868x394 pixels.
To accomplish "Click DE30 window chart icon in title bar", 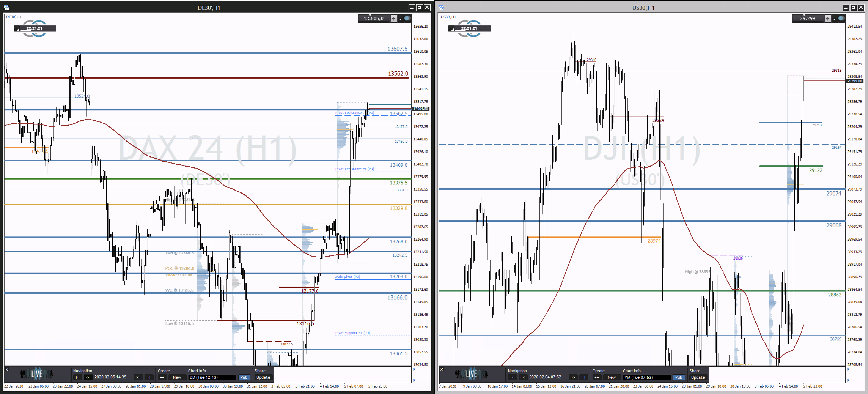I will [x=6, y=7].
